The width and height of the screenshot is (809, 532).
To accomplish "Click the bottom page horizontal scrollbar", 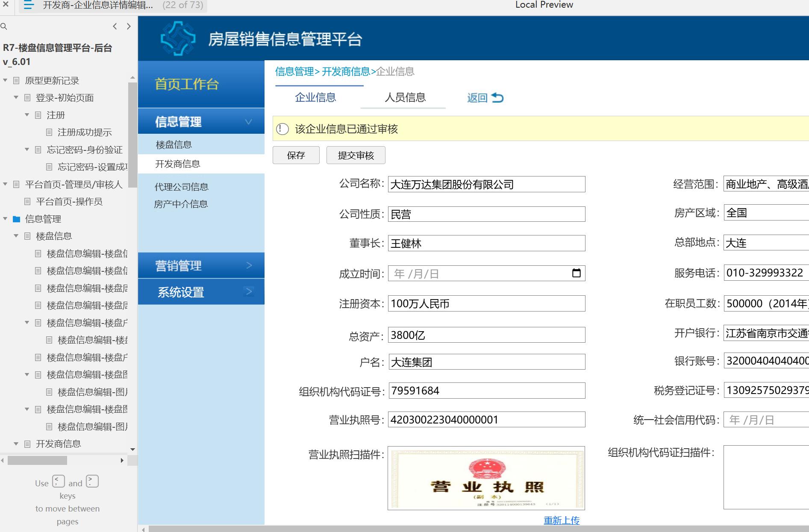I will [479, 529].
